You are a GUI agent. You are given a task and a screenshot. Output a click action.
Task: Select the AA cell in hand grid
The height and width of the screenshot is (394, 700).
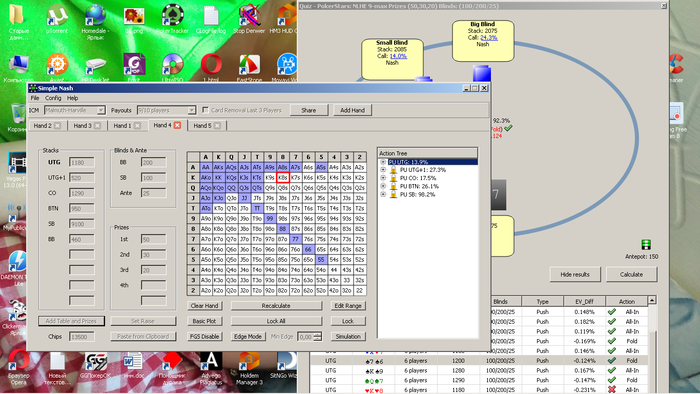(x=205, y=167)
